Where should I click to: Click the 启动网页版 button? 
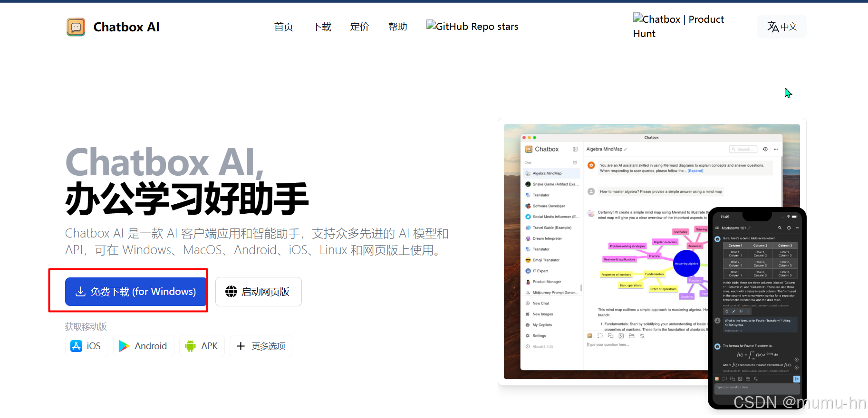[259, 292]
